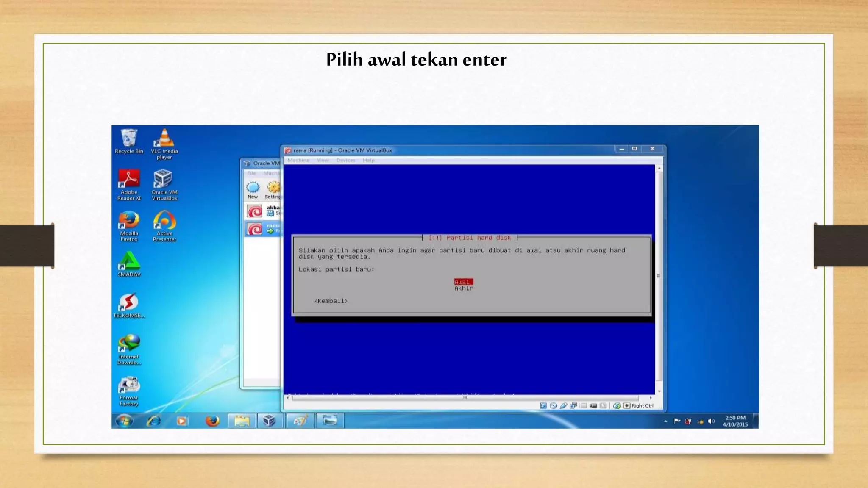The width and height of the screenshot is (868, 488).
Task: Select the Awal partition location option
Action: point(464,282)
